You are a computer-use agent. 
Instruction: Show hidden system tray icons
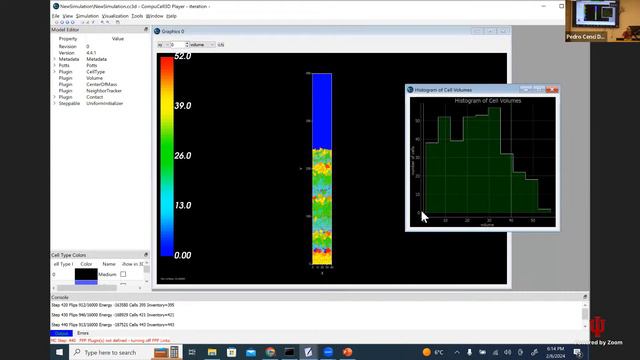(x=457, y=352)
